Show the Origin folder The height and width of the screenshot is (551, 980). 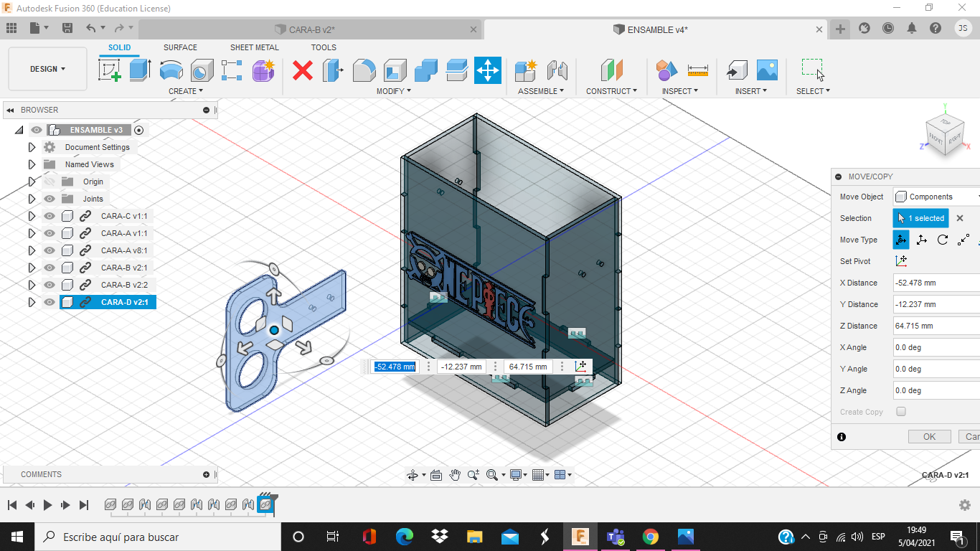click(50, 182)
